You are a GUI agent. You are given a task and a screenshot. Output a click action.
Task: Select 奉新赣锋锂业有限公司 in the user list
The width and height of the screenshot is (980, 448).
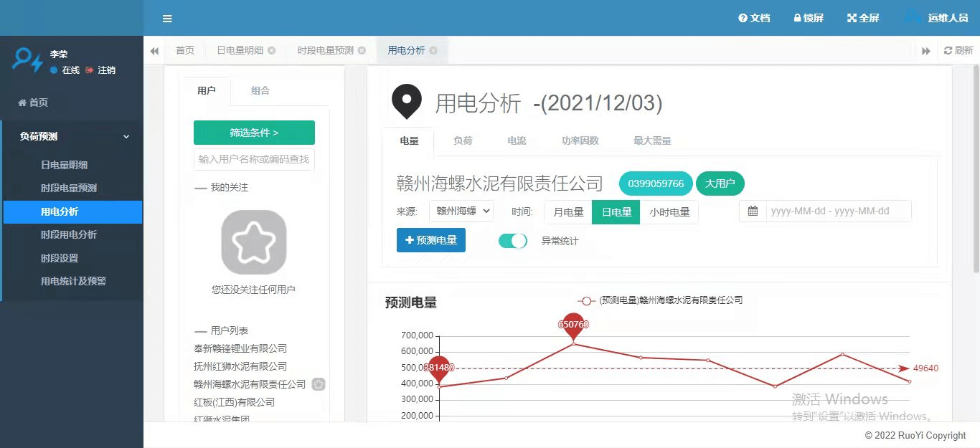240,348
